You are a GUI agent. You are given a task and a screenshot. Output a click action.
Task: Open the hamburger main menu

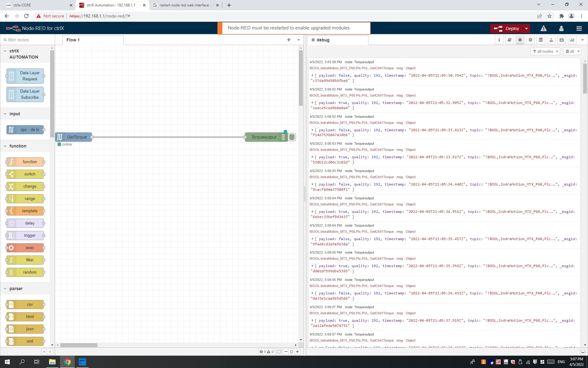(x=579, y=29)
